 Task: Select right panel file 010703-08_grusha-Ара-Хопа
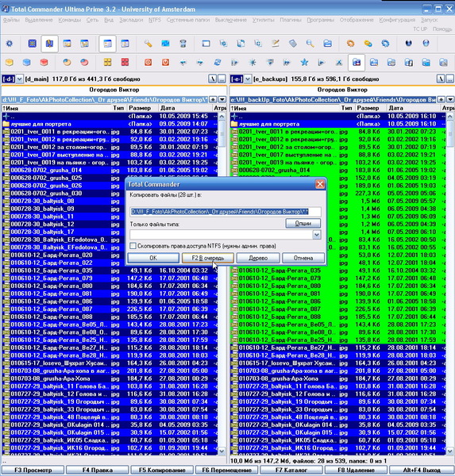(x=337, y=378)
